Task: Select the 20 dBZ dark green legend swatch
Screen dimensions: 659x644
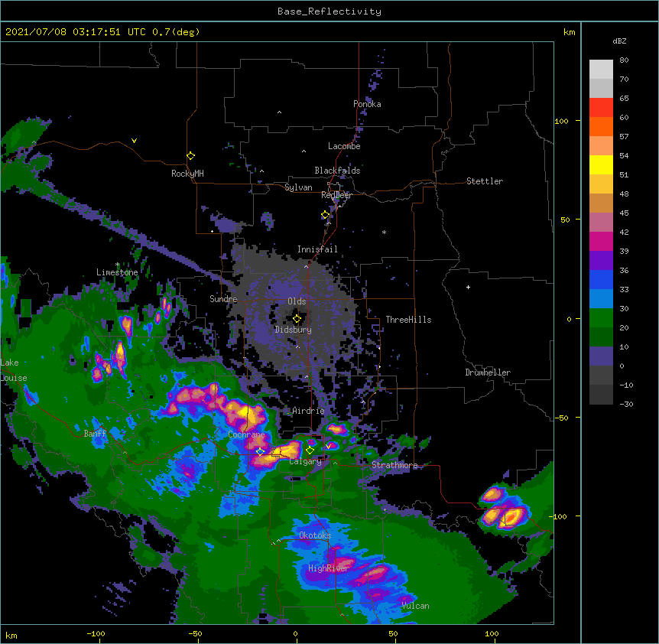Action: coord(601,337)
